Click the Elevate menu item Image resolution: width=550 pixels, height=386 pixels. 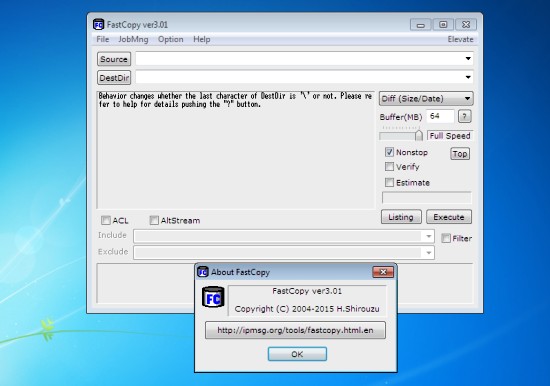tap(460, 39)
